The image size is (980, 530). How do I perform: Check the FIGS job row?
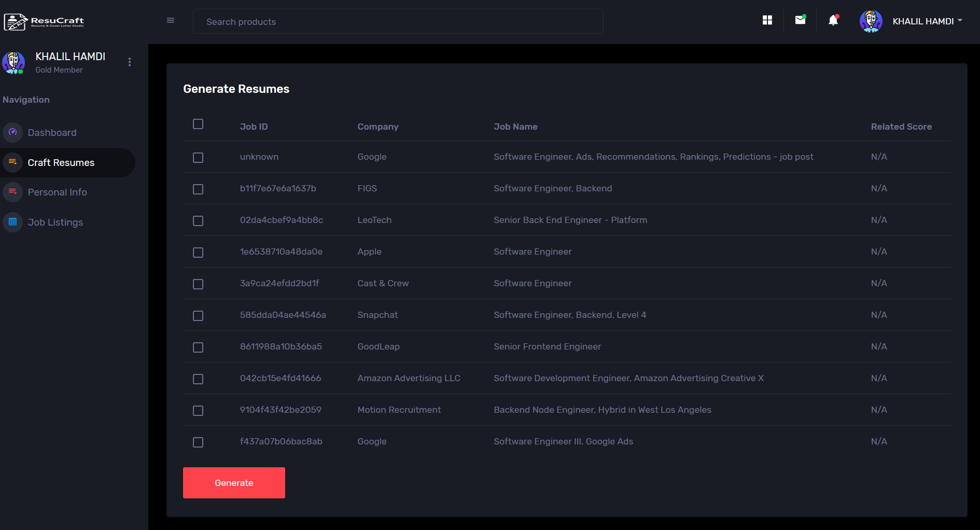(x=198, y=189)
